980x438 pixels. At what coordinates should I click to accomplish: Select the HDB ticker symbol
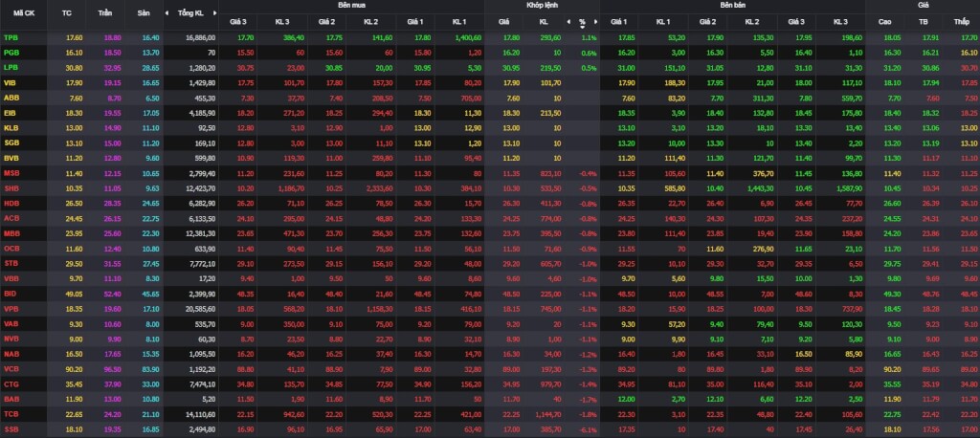[x=11, y=203]
